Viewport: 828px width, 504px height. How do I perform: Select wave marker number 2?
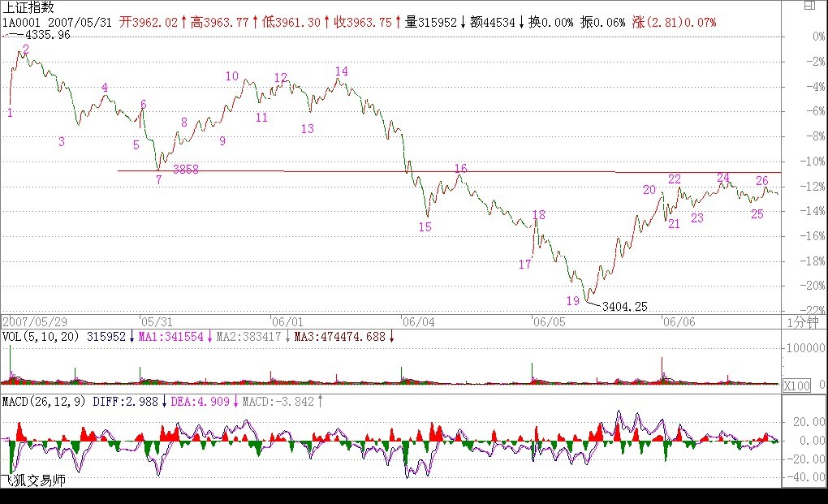click(x=26, y=50)
